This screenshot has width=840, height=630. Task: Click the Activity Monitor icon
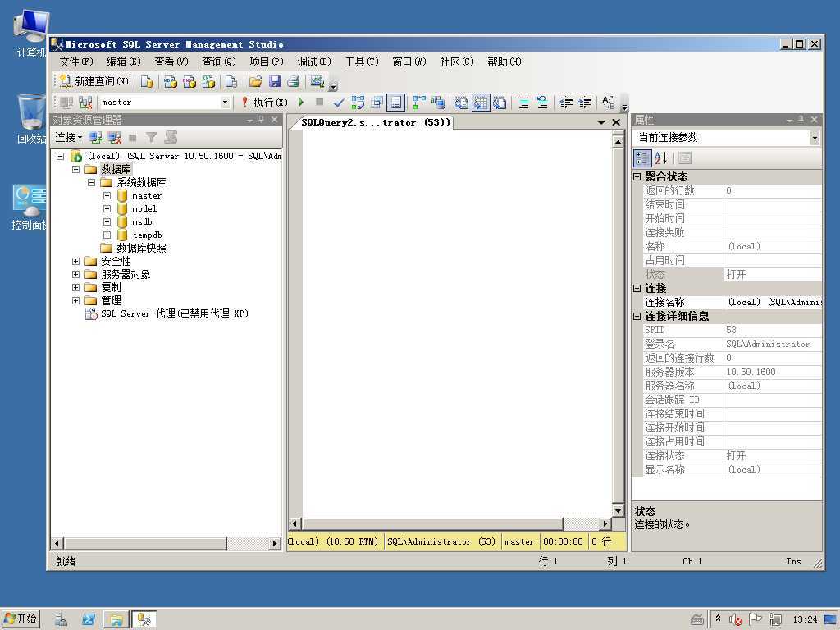(317, 81)
